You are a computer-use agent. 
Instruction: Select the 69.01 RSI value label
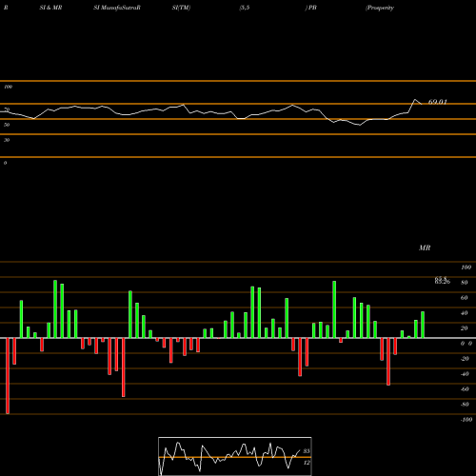pos(438,102)
